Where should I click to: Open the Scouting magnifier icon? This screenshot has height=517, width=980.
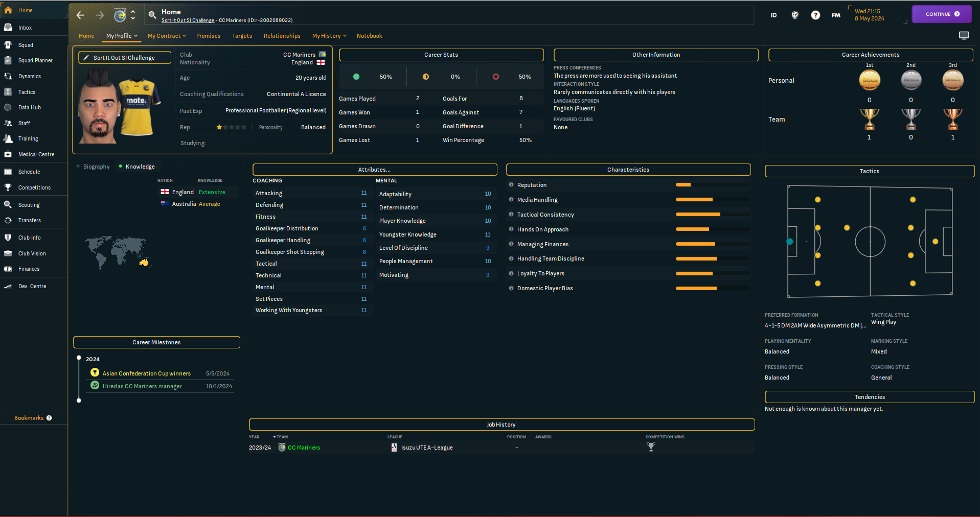pyautogui.click(x=8, y=205)
